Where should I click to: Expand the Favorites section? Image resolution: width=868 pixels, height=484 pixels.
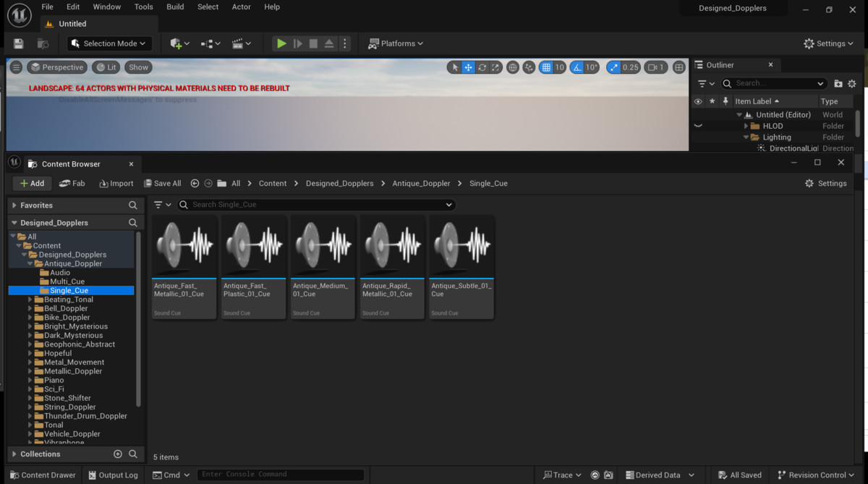pos(14,205)
